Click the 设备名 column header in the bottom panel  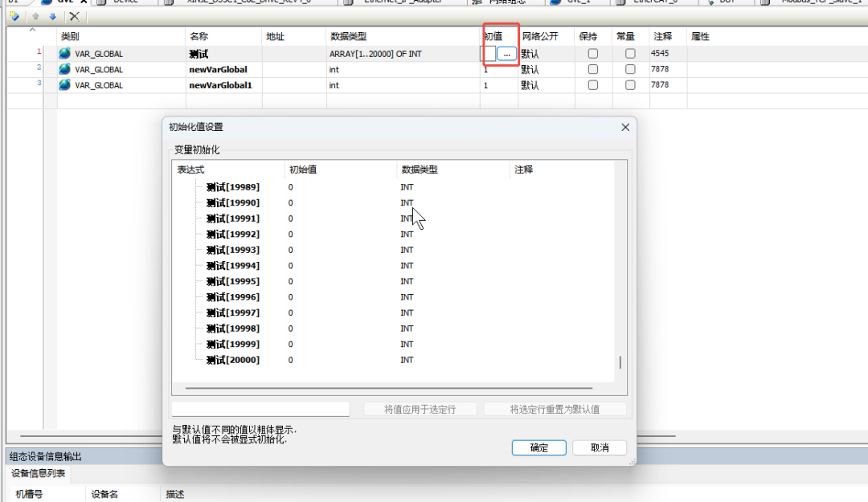pos(104,494)
